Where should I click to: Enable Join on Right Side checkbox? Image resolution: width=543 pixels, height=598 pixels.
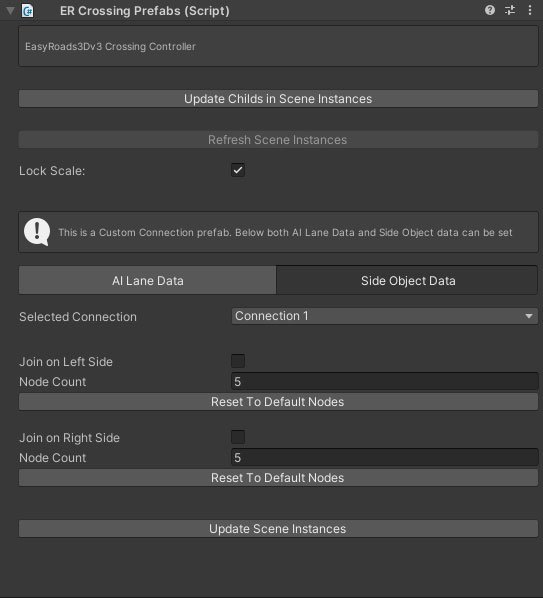238,437
